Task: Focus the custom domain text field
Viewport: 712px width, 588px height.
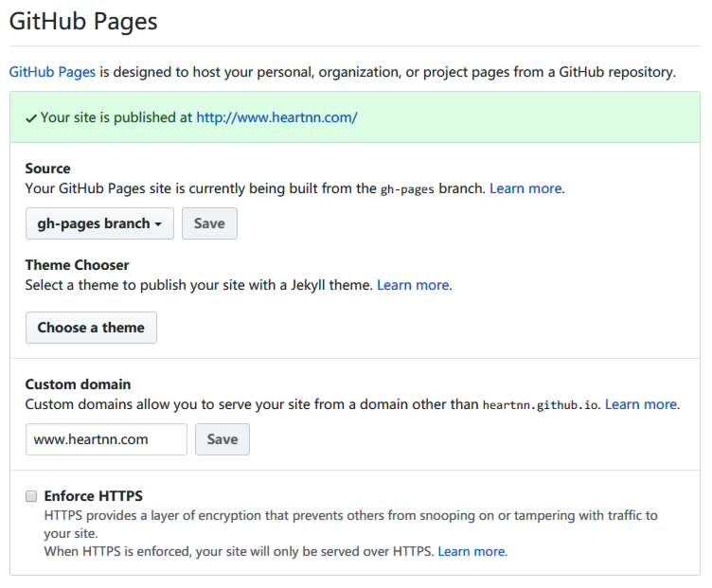Action: pyautogui.click(x=106, y=439)
